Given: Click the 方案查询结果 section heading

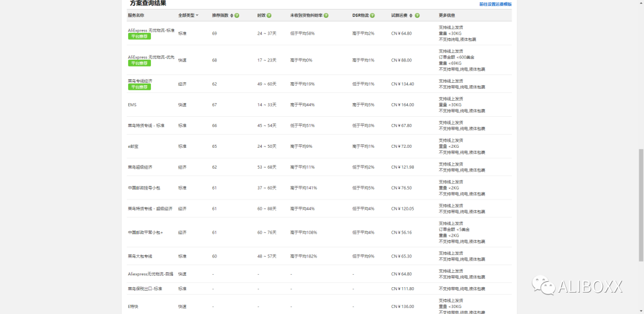Looking at the screenshot, I should tap(148, 4).
